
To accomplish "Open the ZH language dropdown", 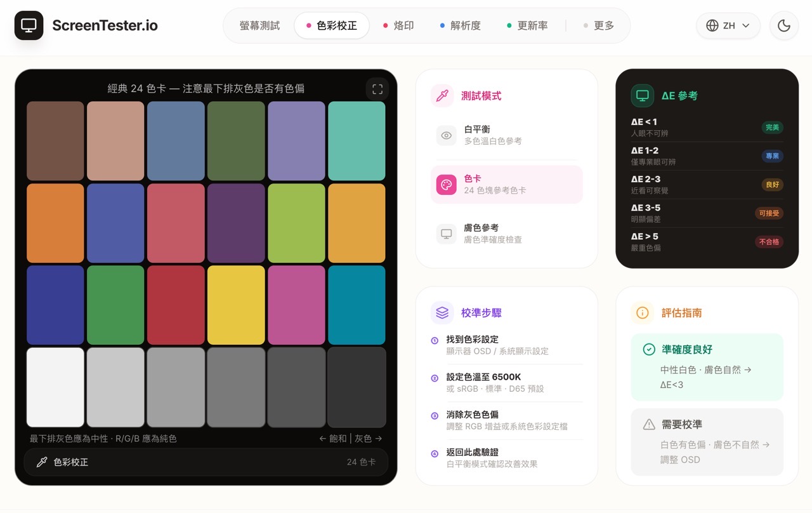I will click(x=728, y=25).
